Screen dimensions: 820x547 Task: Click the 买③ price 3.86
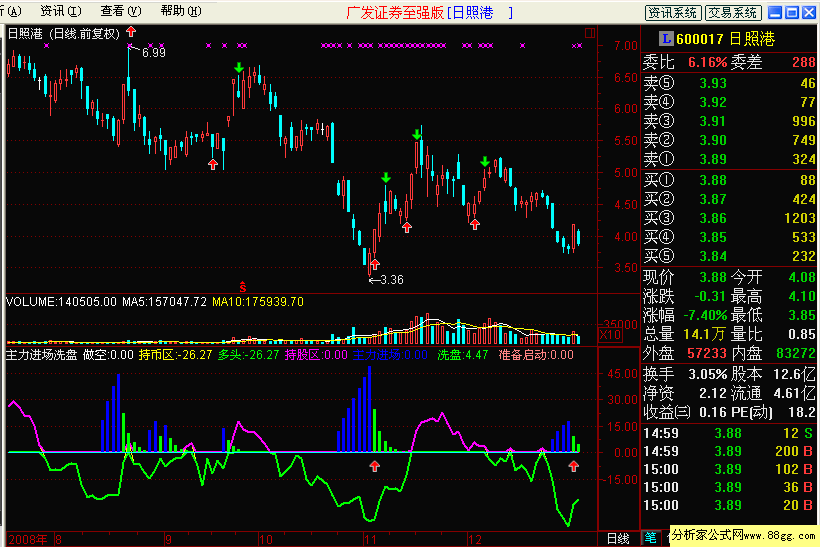(x=713, y=218)
